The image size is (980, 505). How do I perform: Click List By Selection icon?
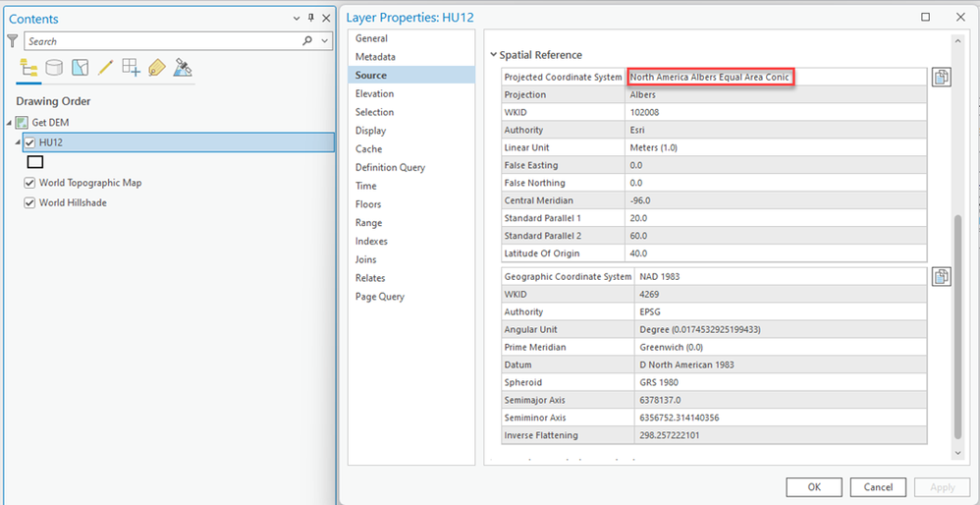point(81,67)
